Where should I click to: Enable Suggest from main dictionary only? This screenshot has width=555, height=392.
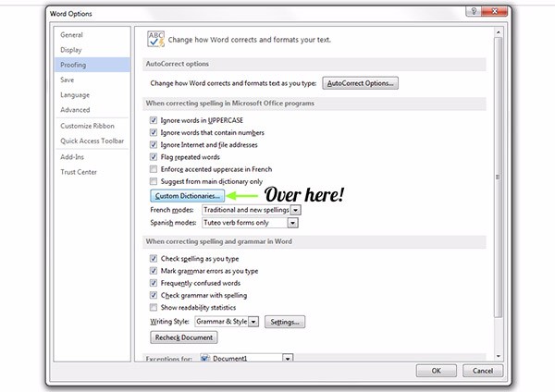[x=154, y=181]
